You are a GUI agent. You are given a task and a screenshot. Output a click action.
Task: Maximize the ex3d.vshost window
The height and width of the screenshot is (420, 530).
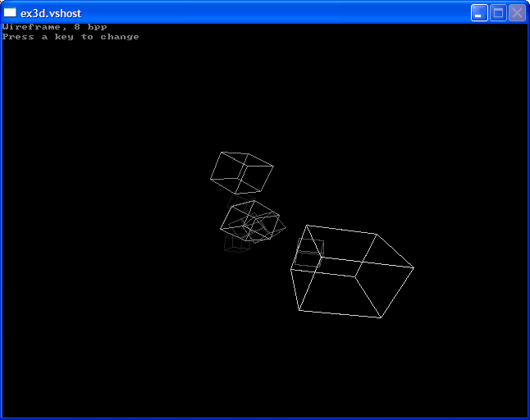click(498, 12)
